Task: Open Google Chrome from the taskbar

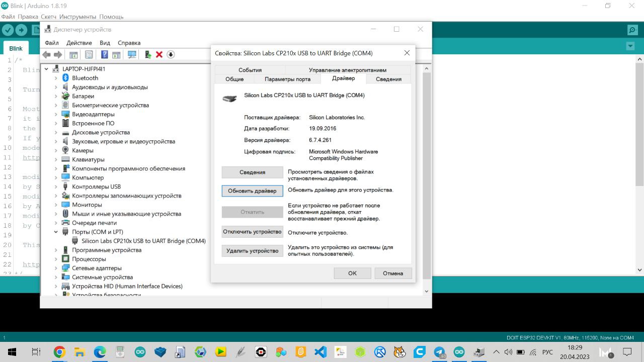Action: tap(59, 352)
